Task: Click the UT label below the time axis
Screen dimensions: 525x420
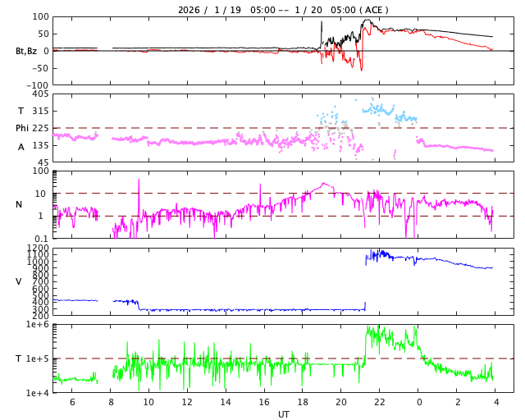Action: coord(283,414)
